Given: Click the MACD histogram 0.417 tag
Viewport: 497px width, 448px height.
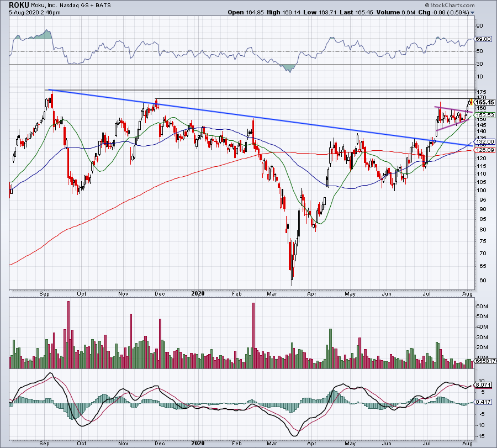Looking at the screenshot, I should [x=484, y=402].
